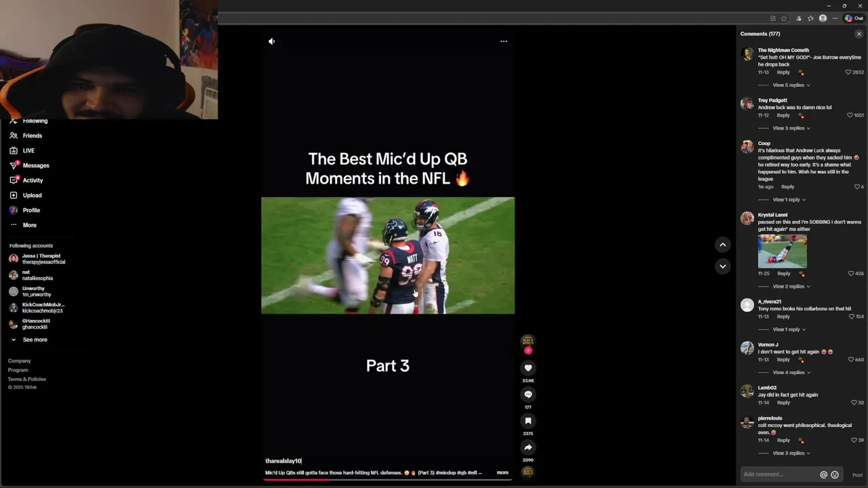Open the Company footer link
Viewport: 868px width, 488px height.
tap(19, 361)
